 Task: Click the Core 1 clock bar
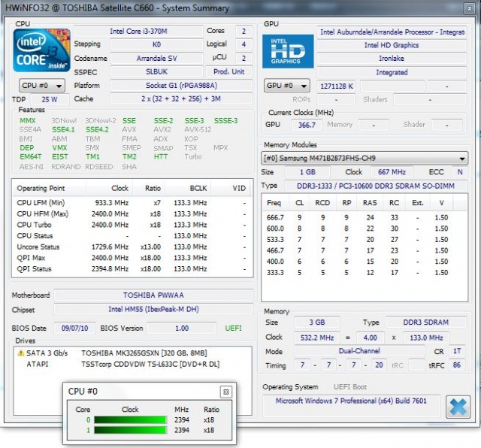(x=130, y=430)
